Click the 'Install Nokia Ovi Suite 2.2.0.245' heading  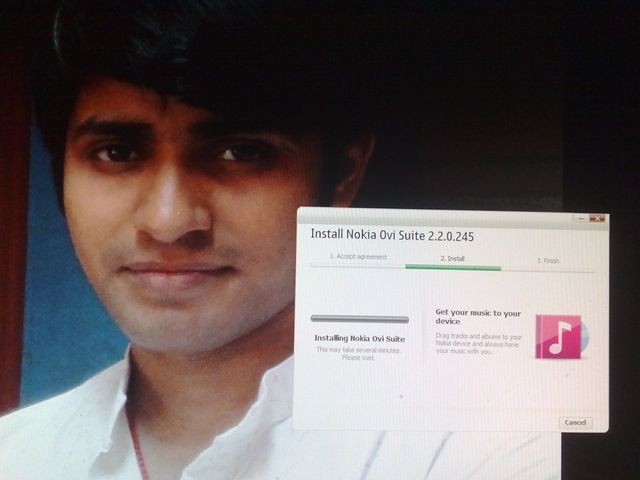(392, 236)
